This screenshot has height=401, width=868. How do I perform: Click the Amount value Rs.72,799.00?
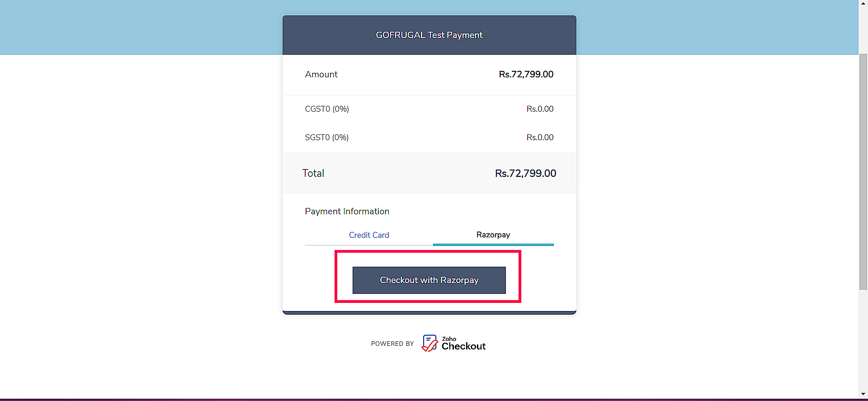point(526,75)
